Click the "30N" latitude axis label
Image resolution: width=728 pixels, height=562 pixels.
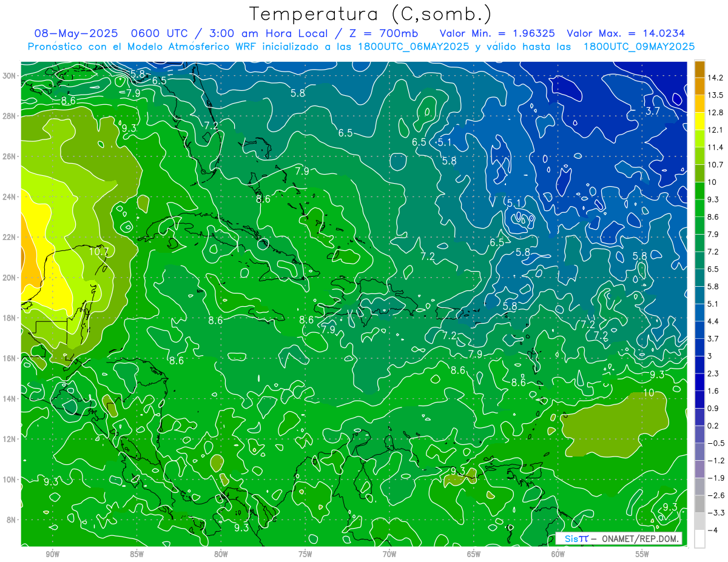pyautogui.click(x=10, y=76)
